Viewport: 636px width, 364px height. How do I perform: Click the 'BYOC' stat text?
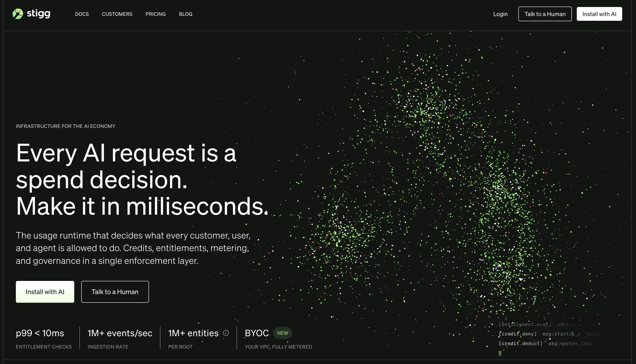(256, 333)
